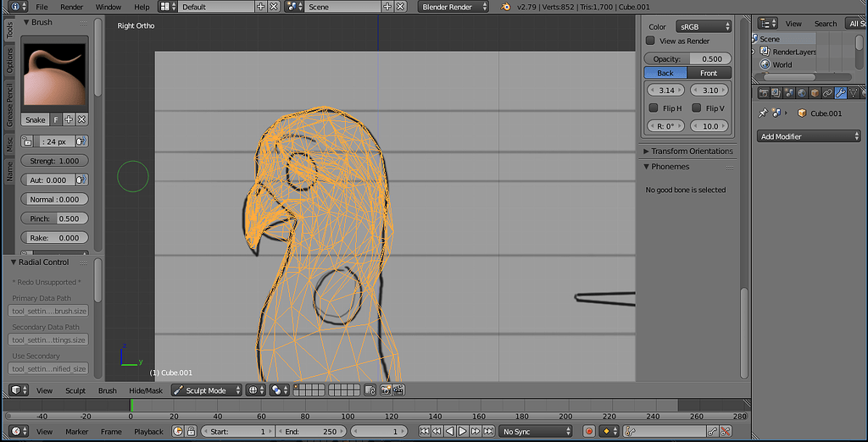The height and width of the screenshot is (442, 868).
Task: Open Object properties tab cube icon
Action: click(815, 93)
